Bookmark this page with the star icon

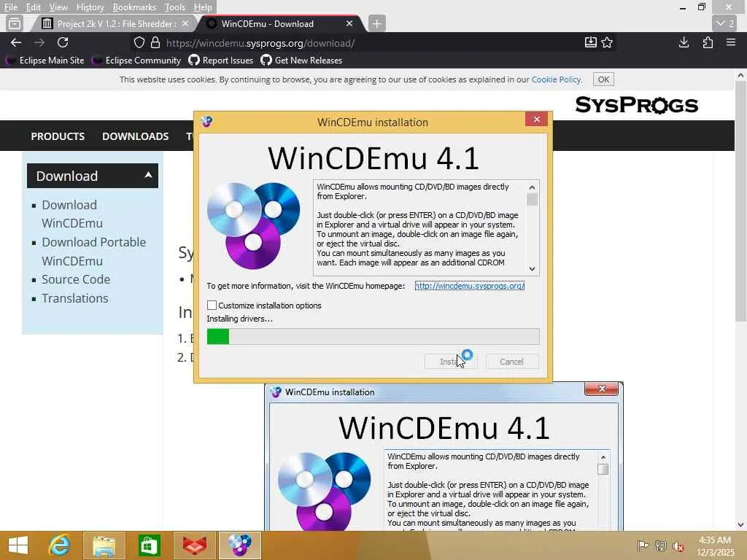(x=607, y=42)
